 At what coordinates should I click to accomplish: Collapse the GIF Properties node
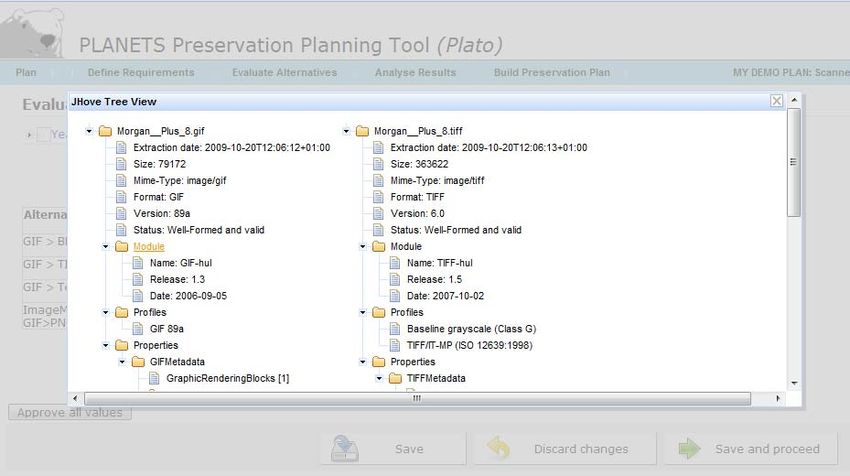[106, 345]
